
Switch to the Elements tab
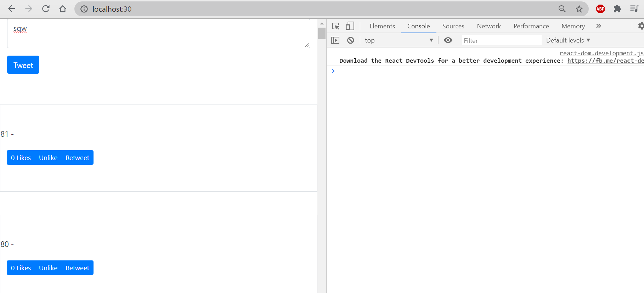[x=382, y=26]
